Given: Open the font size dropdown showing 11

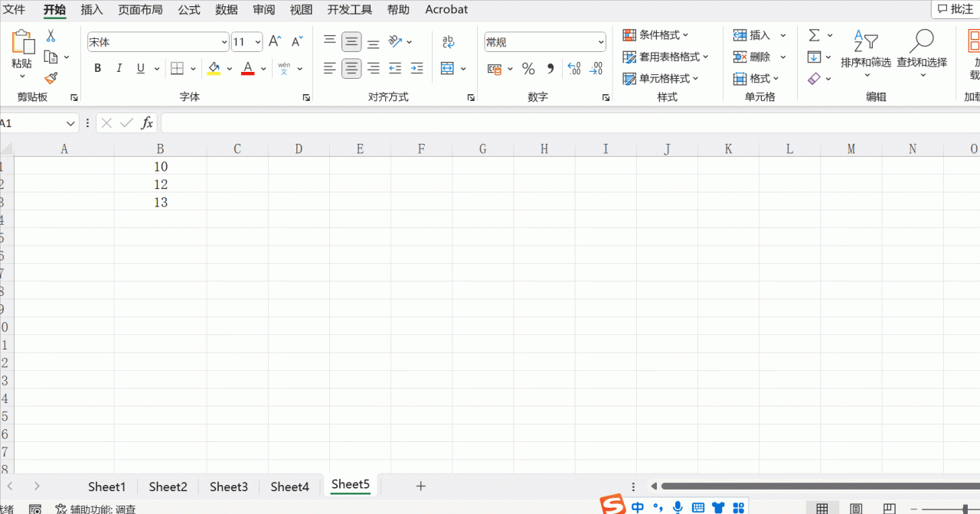Looking at the screenshot, I should point(258,42).
